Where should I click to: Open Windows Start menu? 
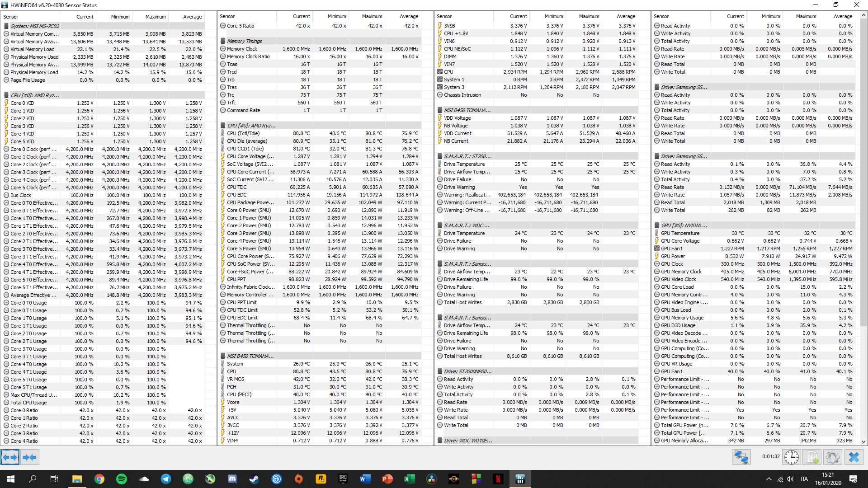coord(11,479)
